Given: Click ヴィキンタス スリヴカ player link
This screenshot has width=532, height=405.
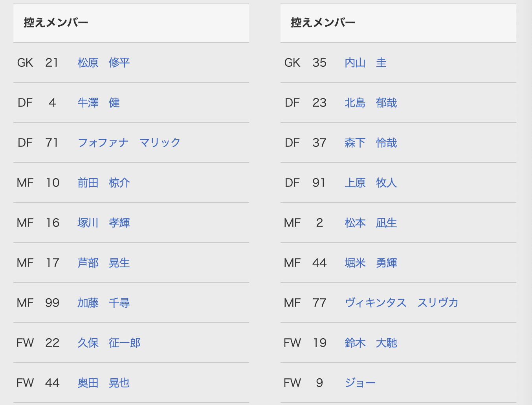Looking at the screenshot, I should tap(402, 303).
